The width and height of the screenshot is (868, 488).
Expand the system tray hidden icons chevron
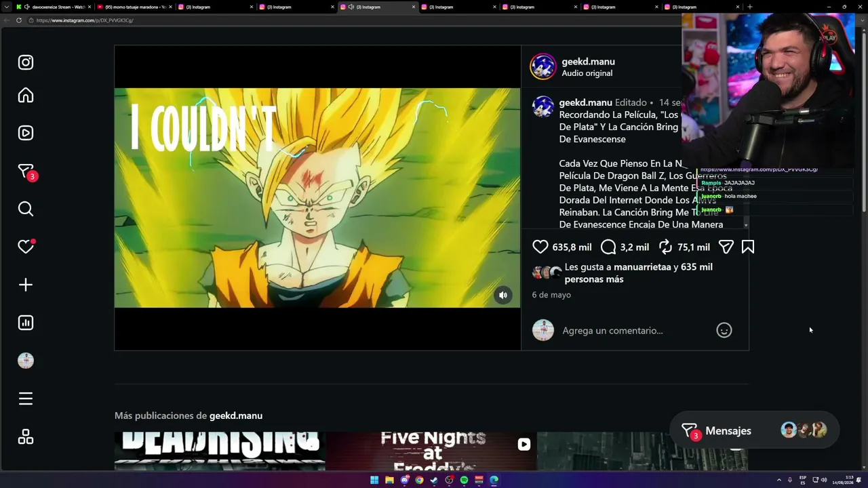coord(778,480)
